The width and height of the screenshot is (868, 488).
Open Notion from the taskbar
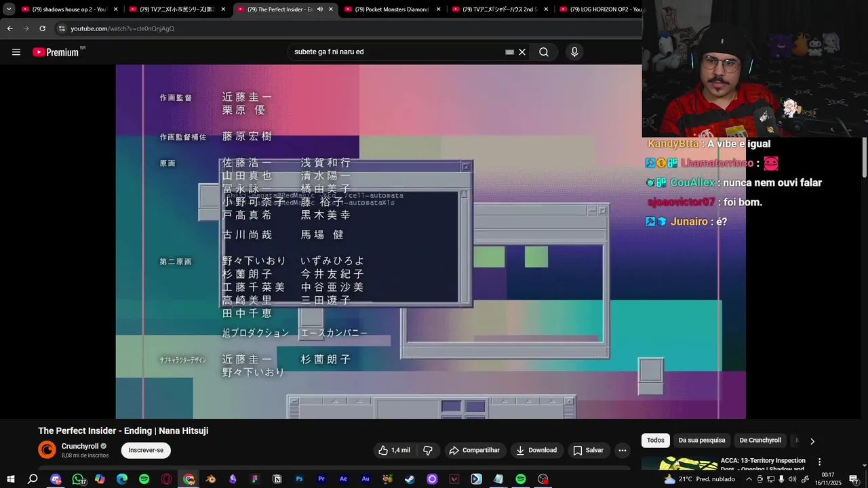(x=277, y=479)
